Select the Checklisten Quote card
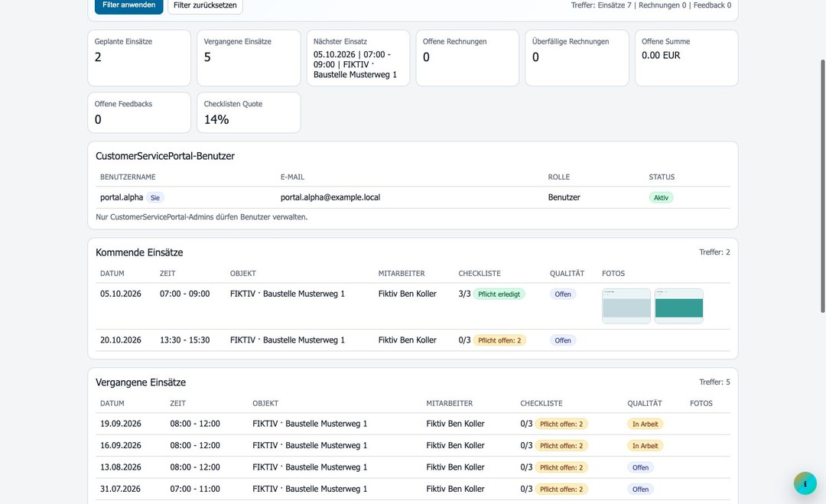The image size is (826, 504). [x=249, y=112]
